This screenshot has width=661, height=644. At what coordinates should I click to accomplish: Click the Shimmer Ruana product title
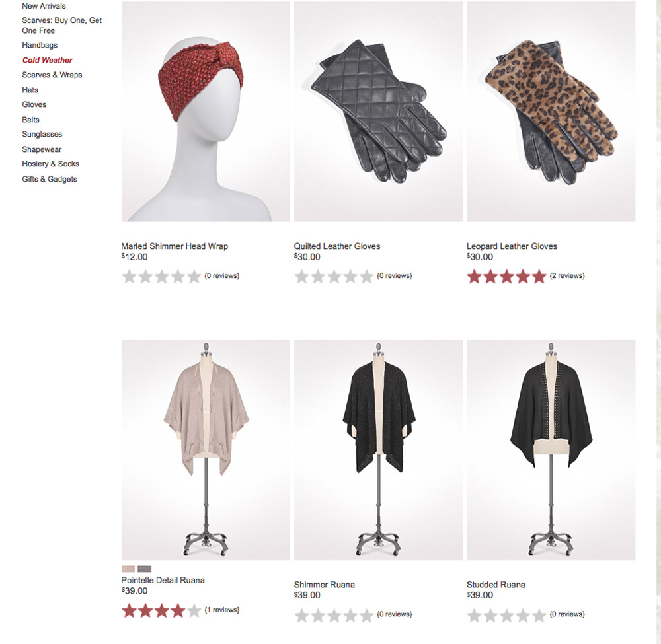(324, 585)
